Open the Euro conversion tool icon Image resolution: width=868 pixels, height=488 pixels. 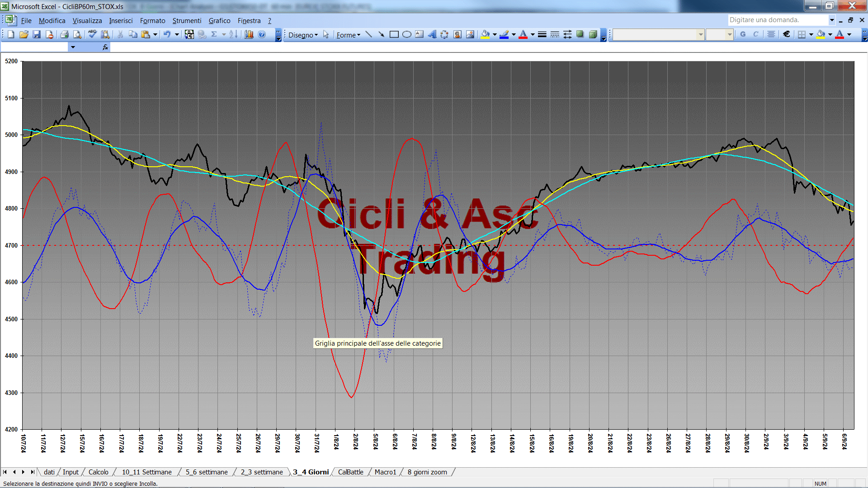pos(189,34)
